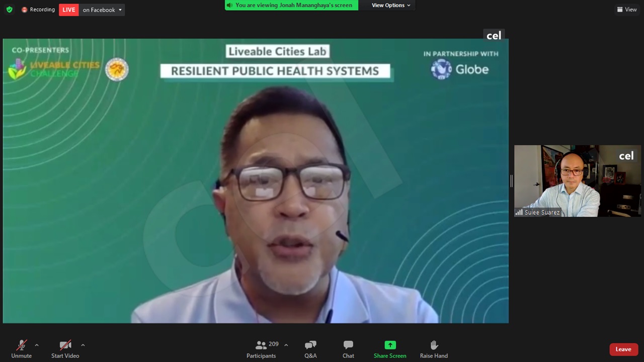644x362 pixels.
Task: Expand audio options arrow beside Unmute
Action: pos(36,345)
